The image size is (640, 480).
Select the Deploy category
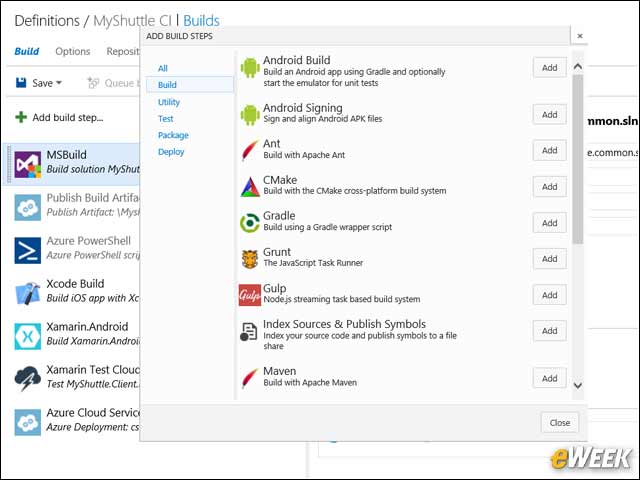point(171,152)
